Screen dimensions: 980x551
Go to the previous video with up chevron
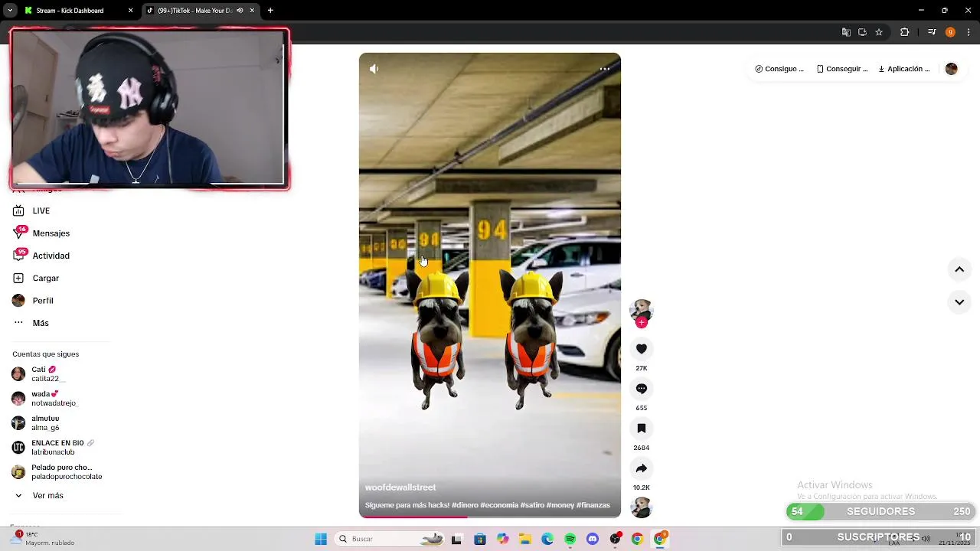[959, 269]
